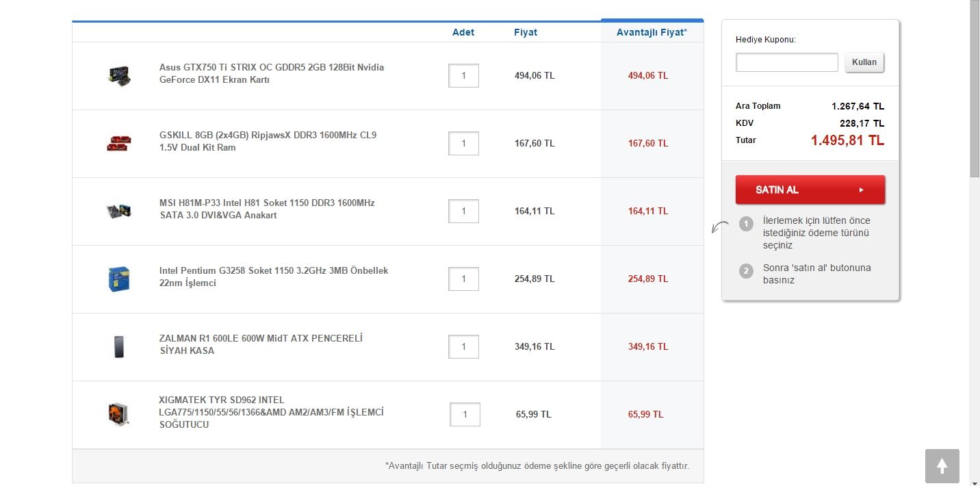The image size is (980, 486).
Task: Click the XIGMATEK TYR cooler thumbnail
Action: [119, 414]
